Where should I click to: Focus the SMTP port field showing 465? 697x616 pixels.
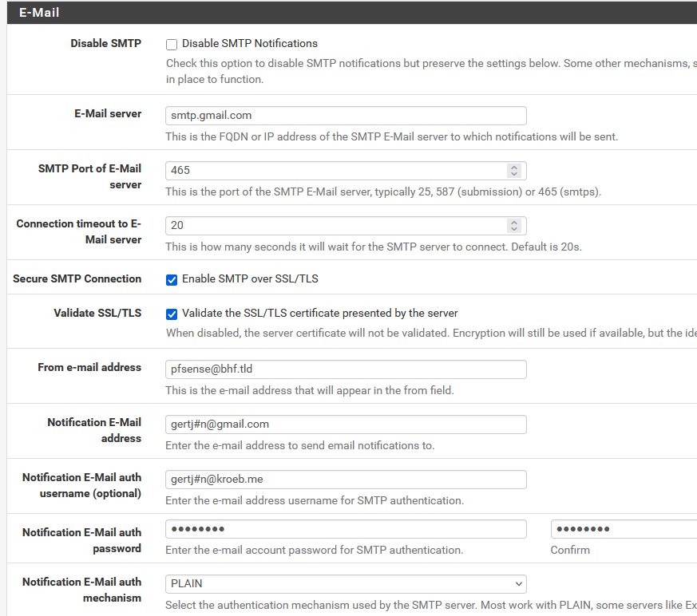[335, 171]
